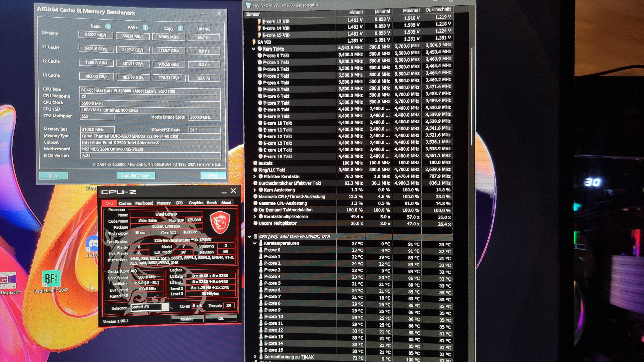Expand the Effektive Kerntakte group
Viewport: 644px width, 362px height.
[x=255, y=176]
